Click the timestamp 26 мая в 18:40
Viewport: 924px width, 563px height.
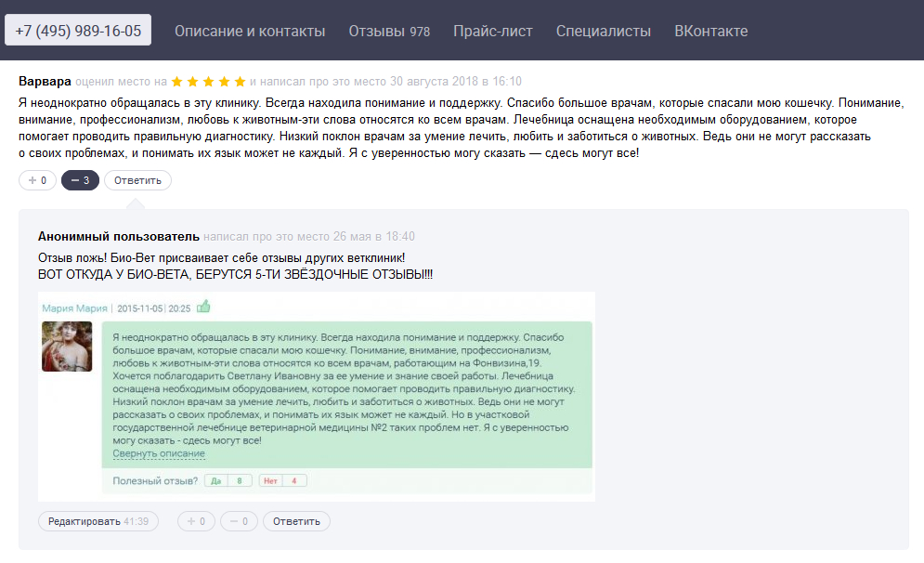[373, 236]
